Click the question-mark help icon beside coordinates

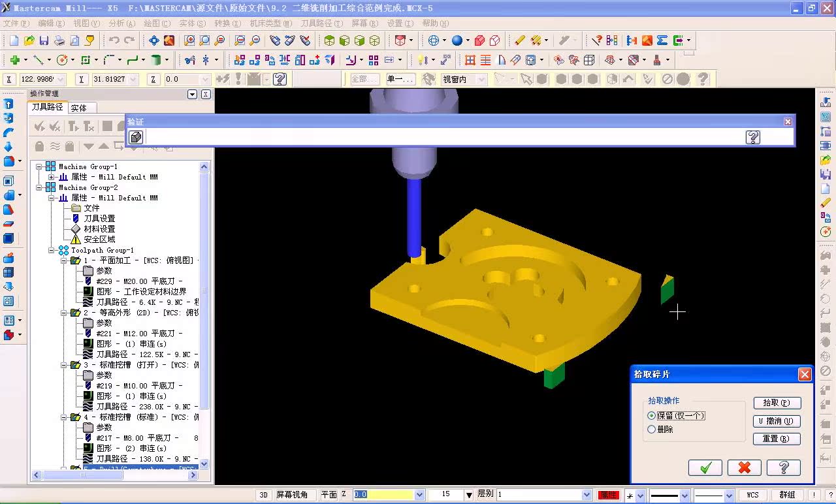pyautogui.click(x=280, y=79)
